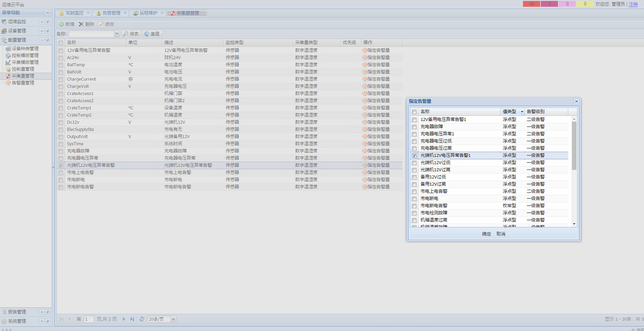This screenshot has width=644, height=331.
Task: Click the refresh icon in the pager
Action: (142, 319)
